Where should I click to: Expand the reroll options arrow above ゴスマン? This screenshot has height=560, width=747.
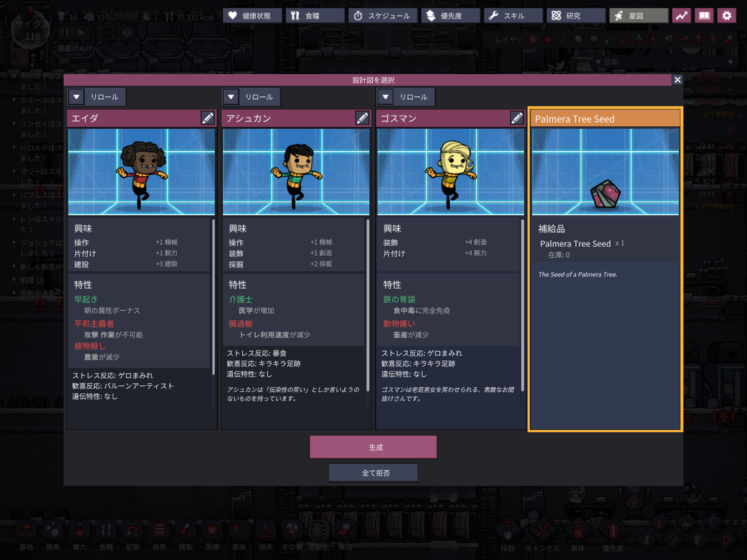click(x=385, y=97)
